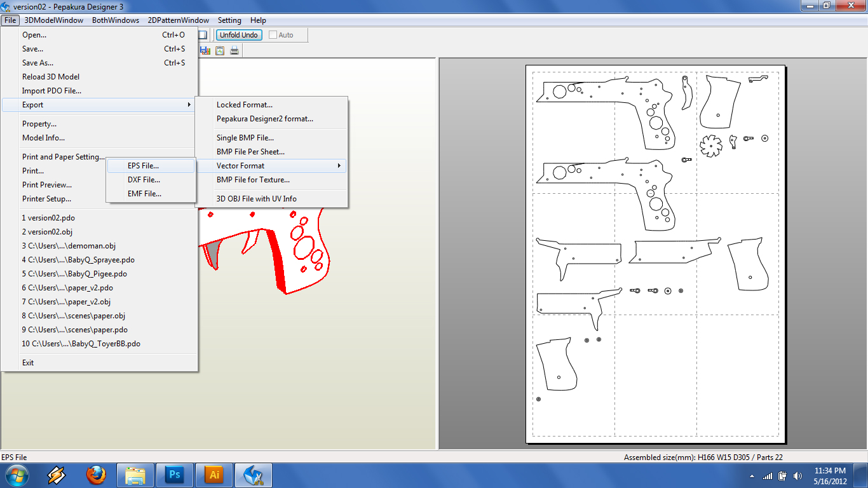
Task: Open recent file BabyQ_Pigee.pdo
Action: click(99, 274)
